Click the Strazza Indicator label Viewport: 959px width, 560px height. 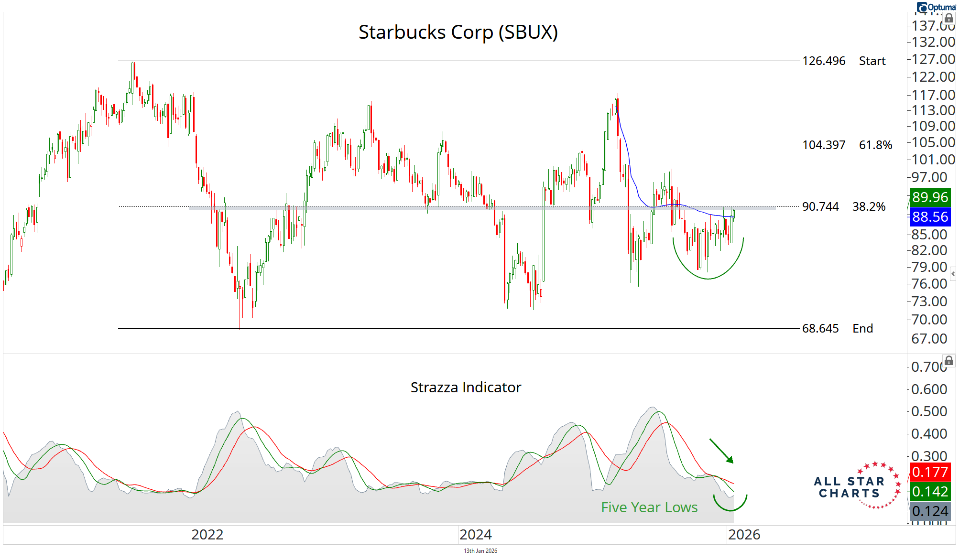[x=466, y=387]
